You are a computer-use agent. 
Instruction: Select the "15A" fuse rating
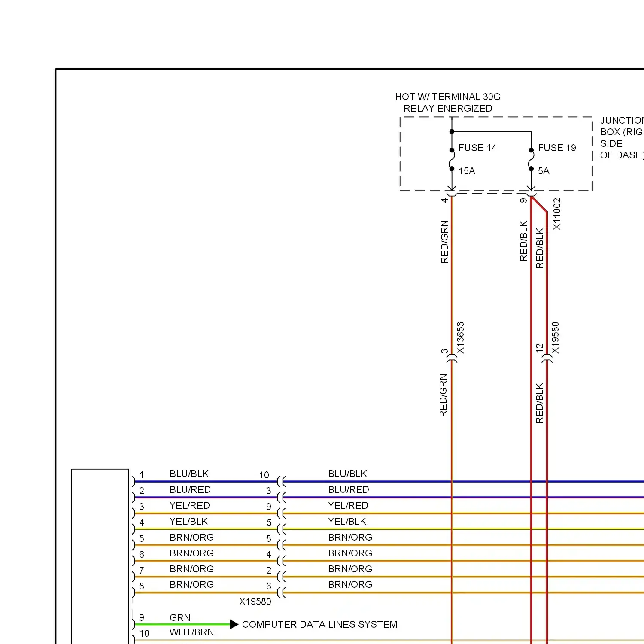tap(467, 171)
